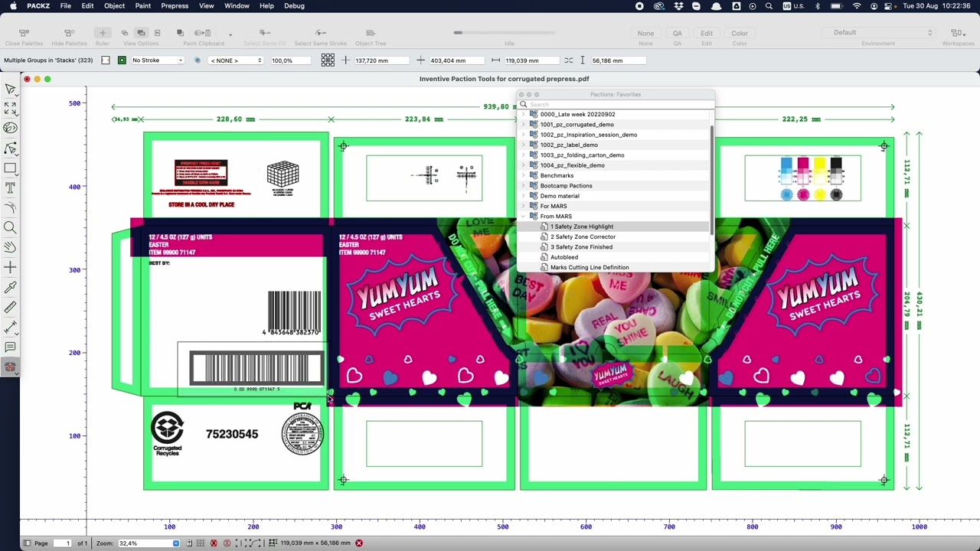Pick the Zoom magnifier tool
The height and width of the screenshot is (551, 980).
(x=11, y=227)
